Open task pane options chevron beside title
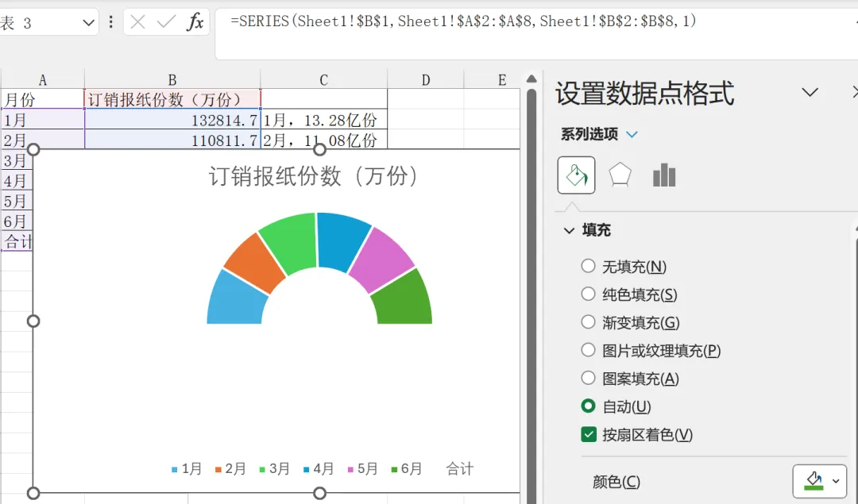 [x=810, y=92]
